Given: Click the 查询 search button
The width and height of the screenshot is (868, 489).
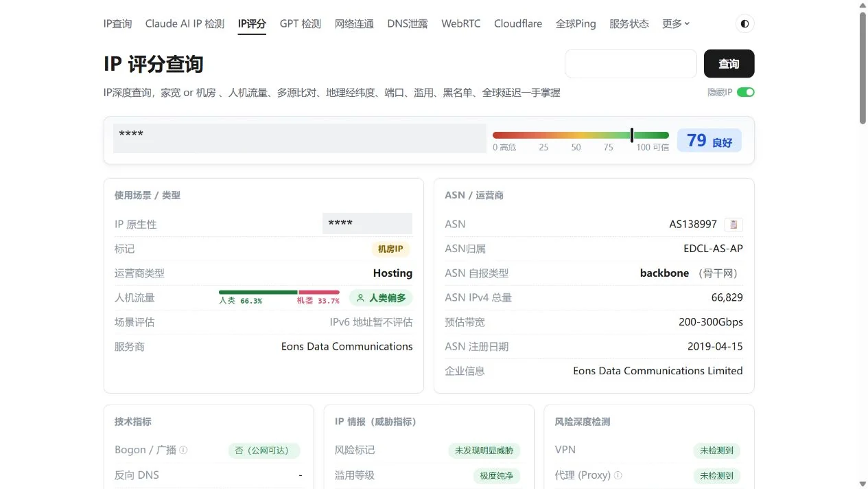Looking at the screenshot, I should (x=729, y=64).
